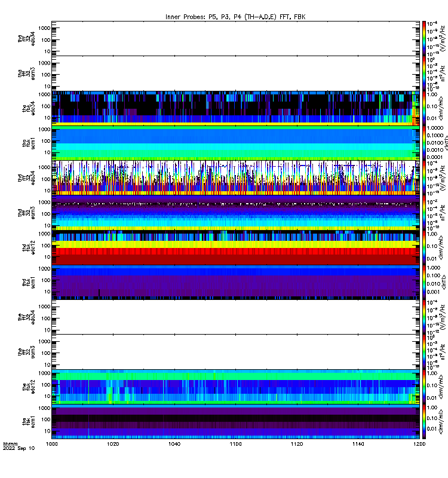The image size is (448, 478).
Task: Click inside the empty tha fff 32 scm3 panel
Action: click(235, 73)
